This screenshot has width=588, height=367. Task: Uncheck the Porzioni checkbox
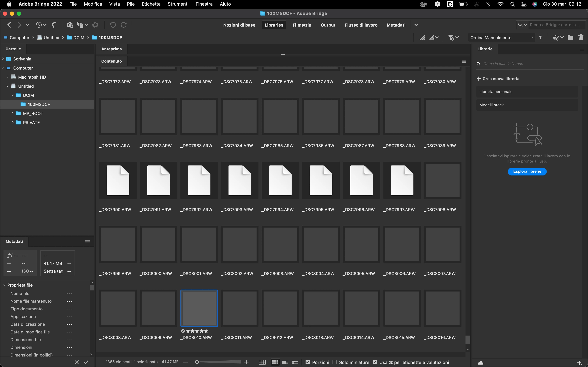pyautogui.click(x=308, y=362)
